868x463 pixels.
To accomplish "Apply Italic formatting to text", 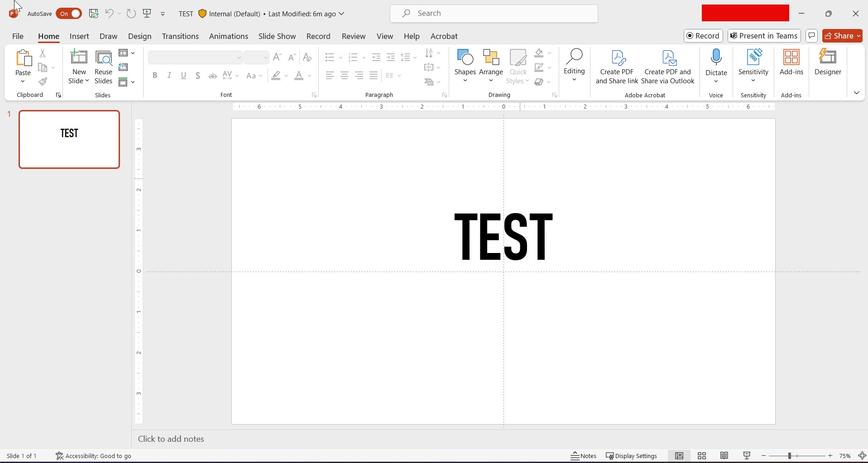I will (169, 75).
